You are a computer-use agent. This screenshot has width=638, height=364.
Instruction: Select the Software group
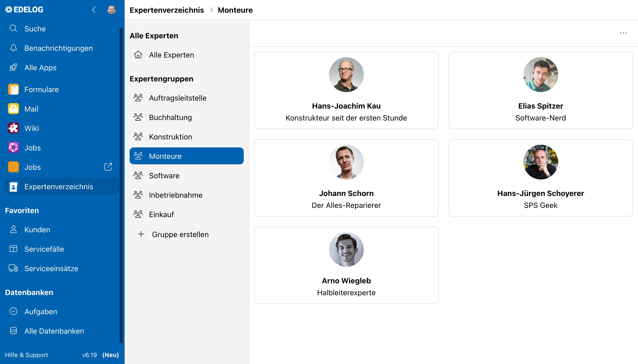click(x=187, y=176)
